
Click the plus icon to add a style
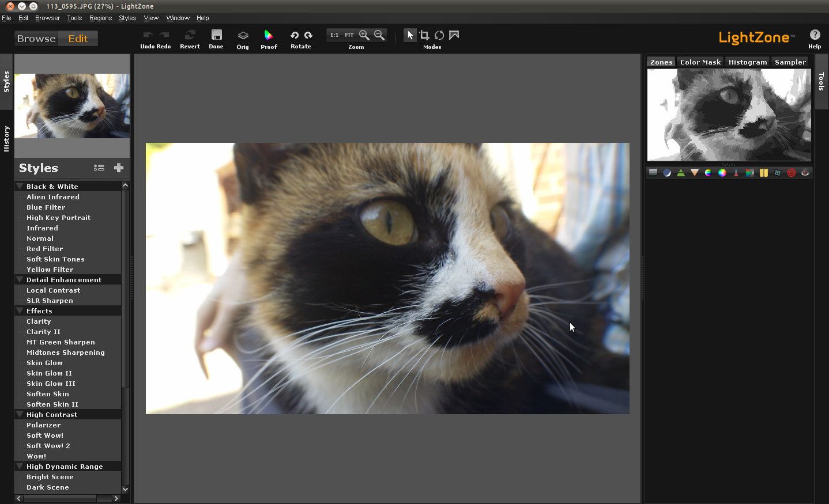(x=119, y=168)
